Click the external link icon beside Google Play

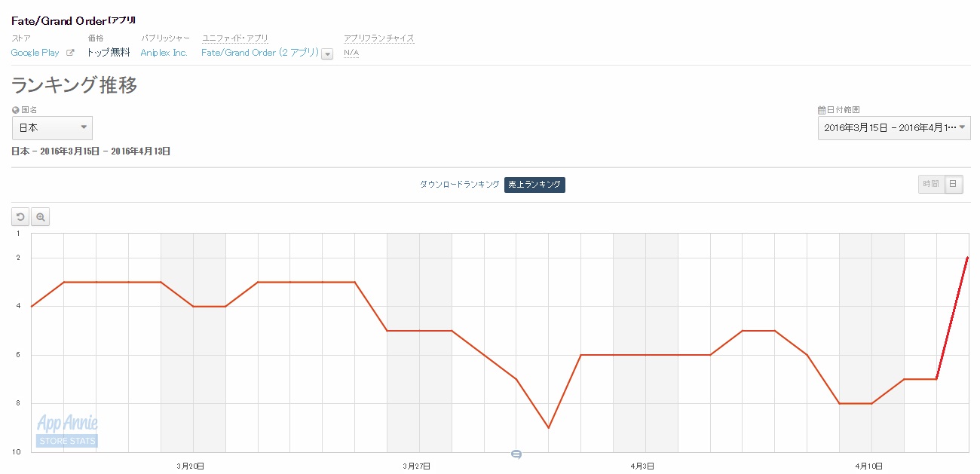(70, 53)
